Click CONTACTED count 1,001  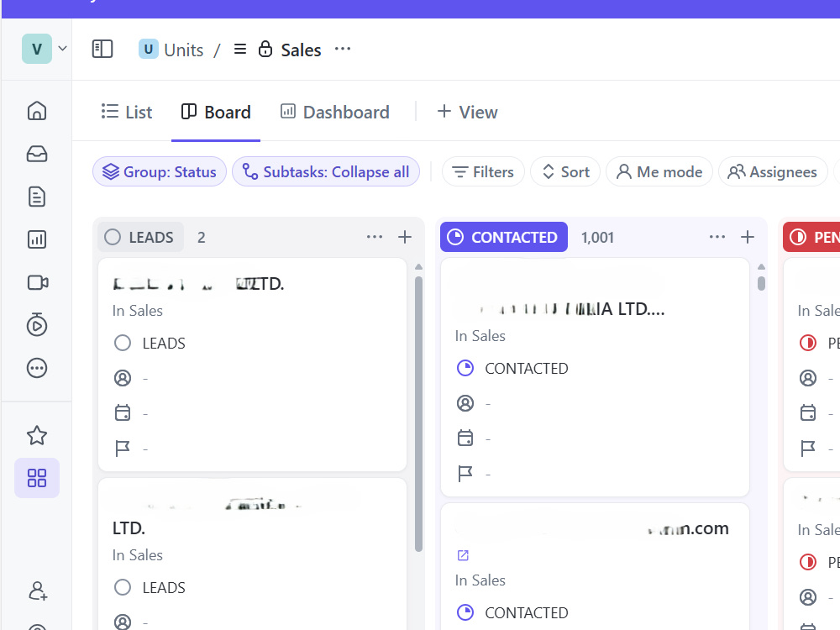597,238
